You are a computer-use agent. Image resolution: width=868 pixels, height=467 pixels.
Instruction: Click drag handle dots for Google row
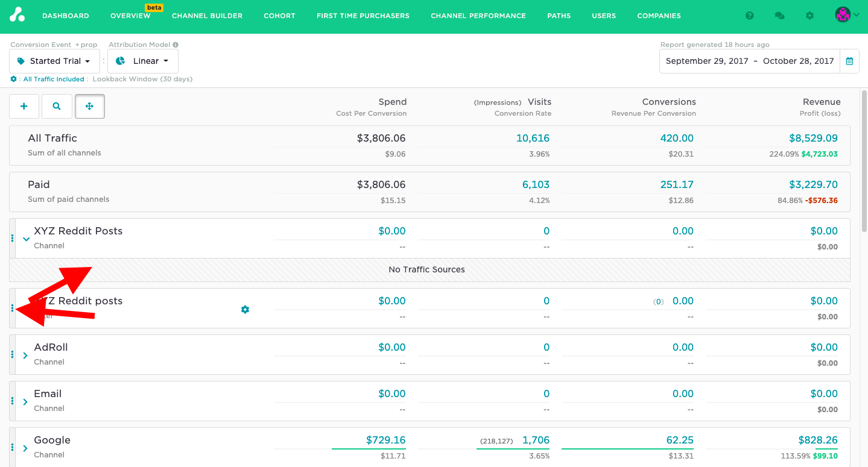(x=12, y=447)
